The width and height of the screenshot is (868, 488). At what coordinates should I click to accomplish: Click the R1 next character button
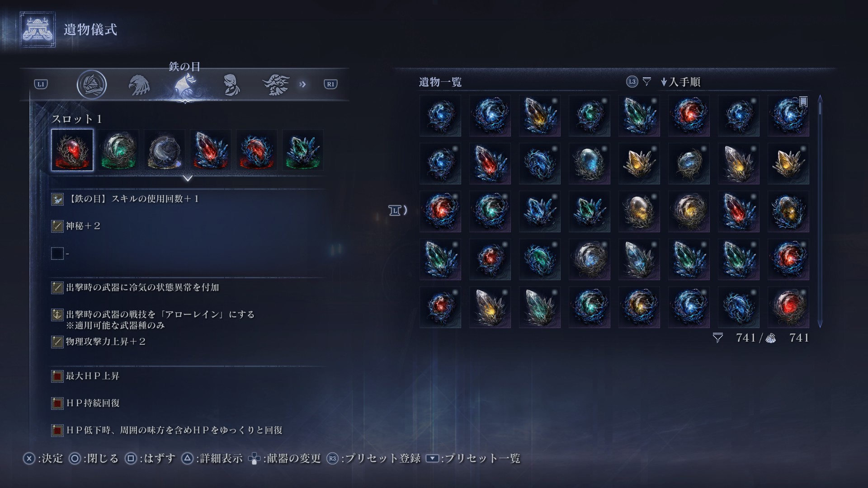coord(330,84)
